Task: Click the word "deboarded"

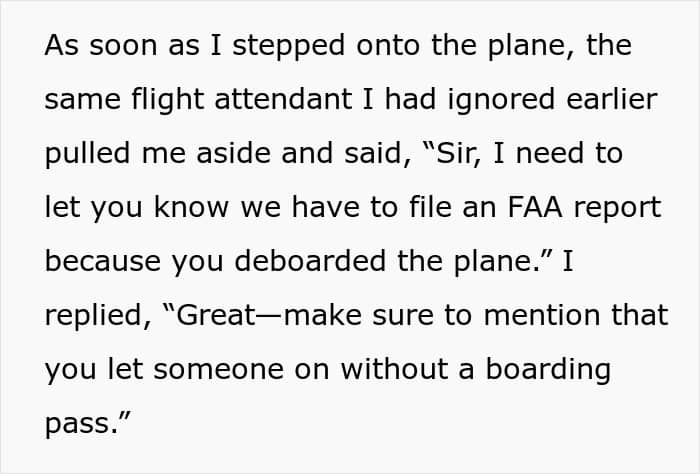Action: pos(310,261)
